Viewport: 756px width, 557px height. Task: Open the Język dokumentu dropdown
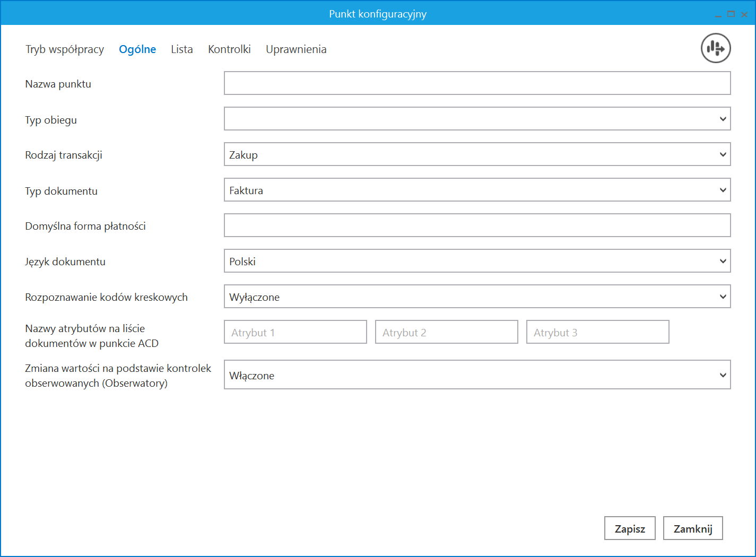point(477,261)
